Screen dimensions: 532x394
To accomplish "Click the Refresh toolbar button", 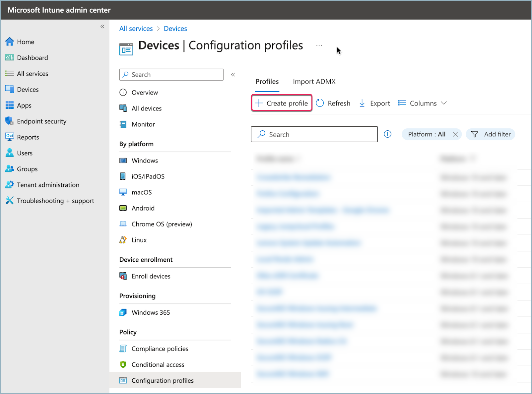I will click(333, 103).
